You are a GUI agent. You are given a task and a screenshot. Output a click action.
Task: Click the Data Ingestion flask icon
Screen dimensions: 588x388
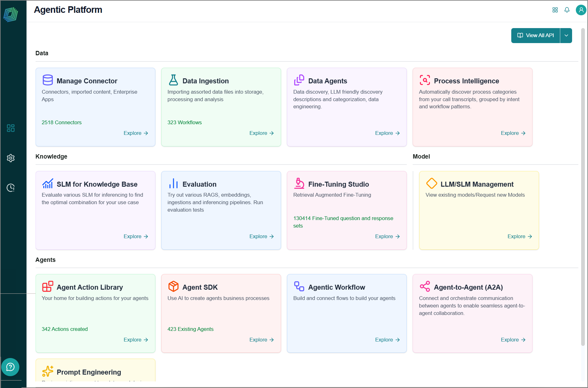click(x=173, y=80)
